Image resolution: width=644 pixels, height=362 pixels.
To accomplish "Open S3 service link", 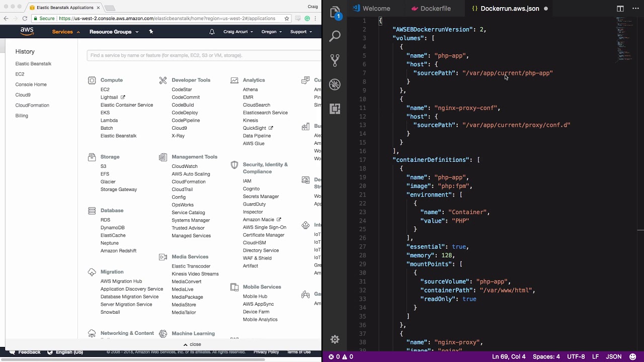I will point(103,166).
